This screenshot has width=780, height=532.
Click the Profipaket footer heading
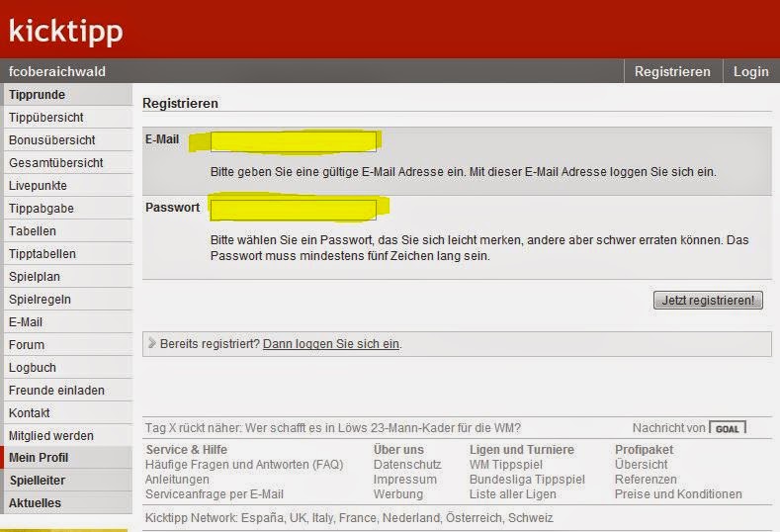click(644, 450)
